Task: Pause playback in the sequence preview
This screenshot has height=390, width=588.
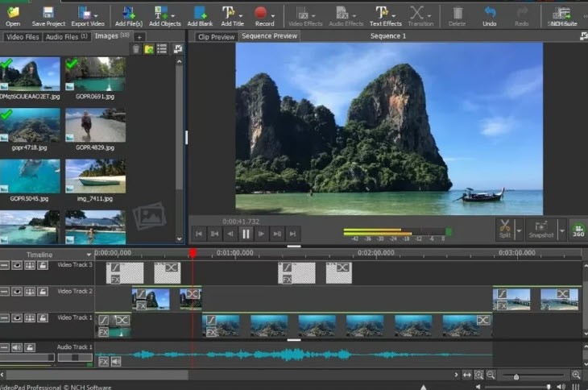Action: point(246,234)
